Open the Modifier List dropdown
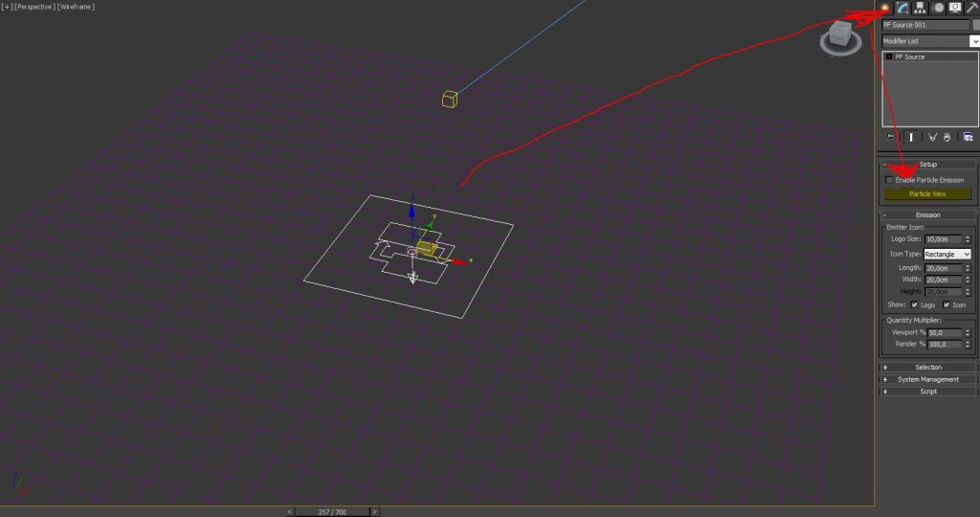Image resolution: width=980 pixels, height=517 pixels. tap(974, 41)
